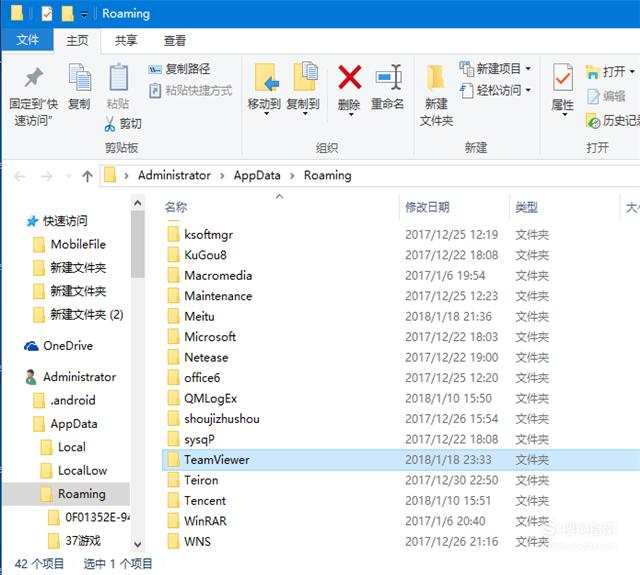
Task: Click chevron before Administrator in address bar
Action: tap(127, 176)
